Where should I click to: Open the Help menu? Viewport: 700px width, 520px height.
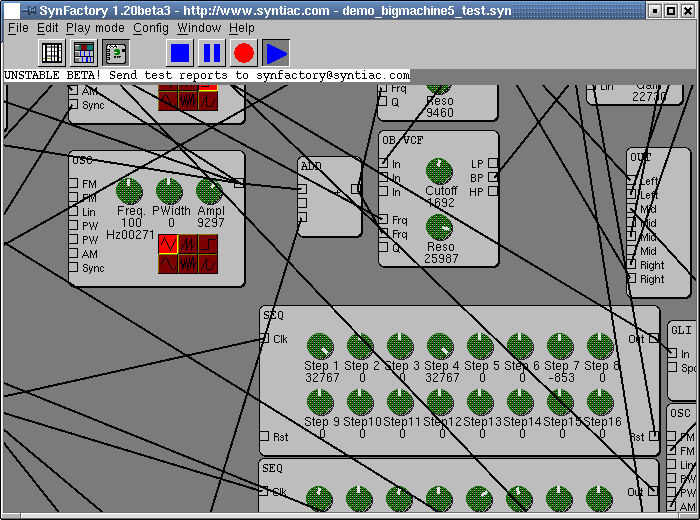[242, 28]
